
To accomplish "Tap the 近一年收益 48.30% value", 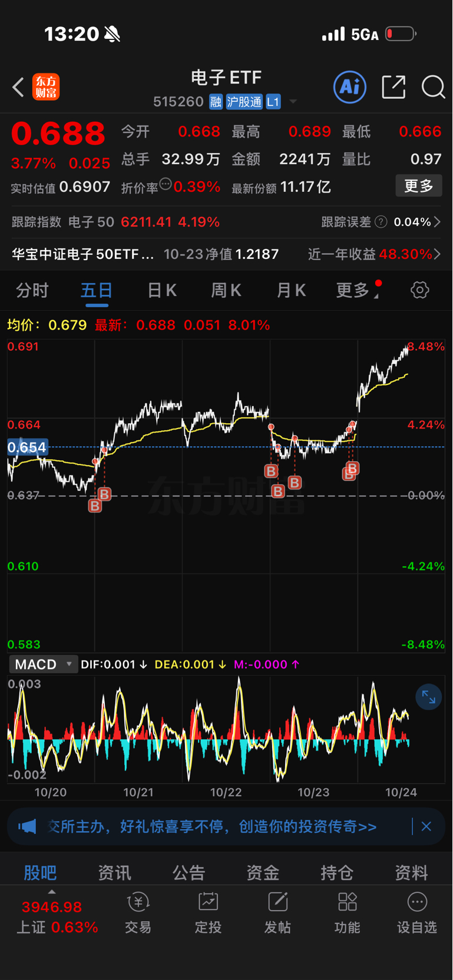I will point(406,254).
